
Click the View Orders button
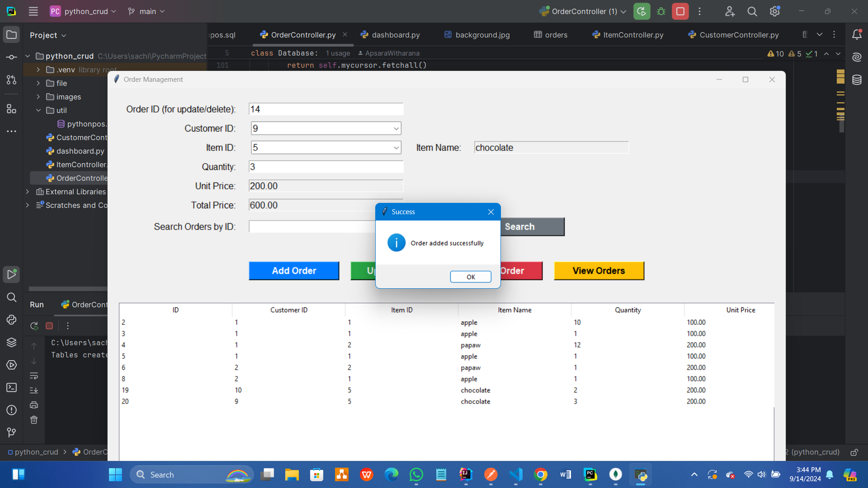point(599,271)
